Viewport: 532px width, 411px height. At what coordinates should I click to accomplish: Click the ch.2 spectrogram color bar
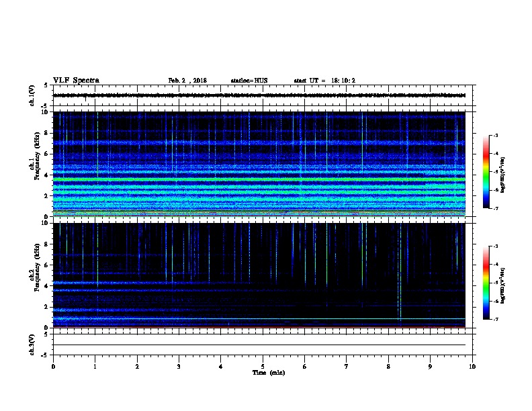486,283
